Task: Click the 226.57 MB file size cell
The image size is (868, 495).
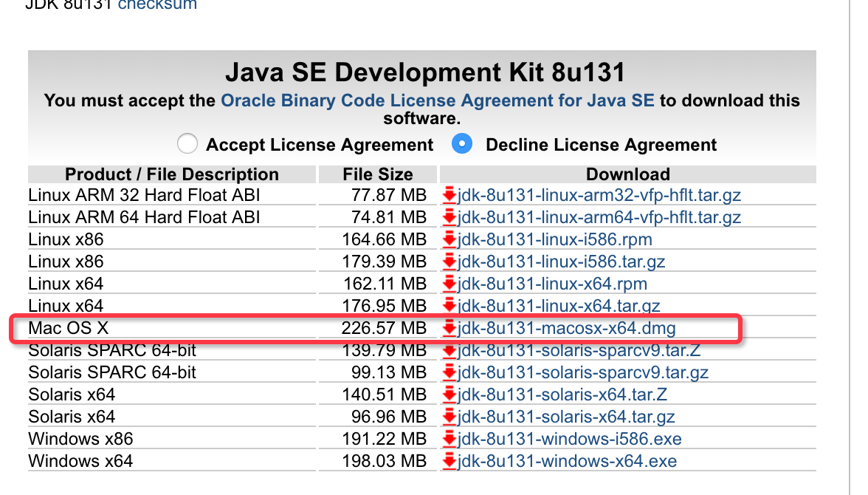Action: pos(378,328)
